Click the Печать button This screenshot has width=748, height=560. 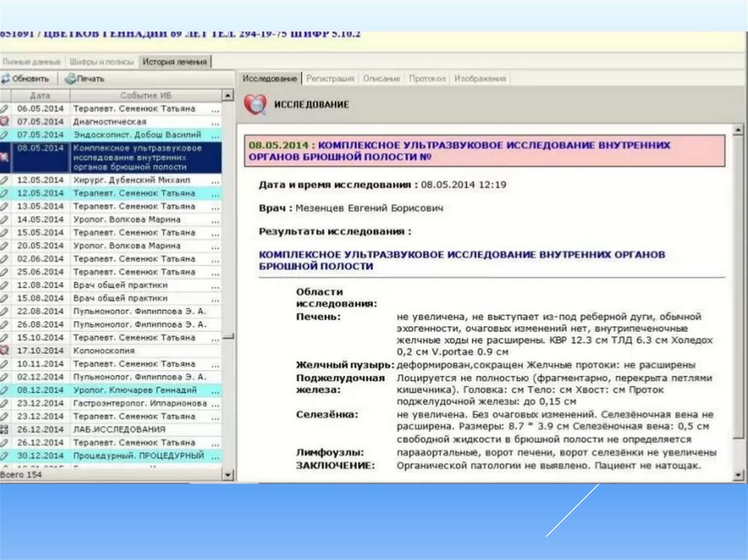point(85,79)
